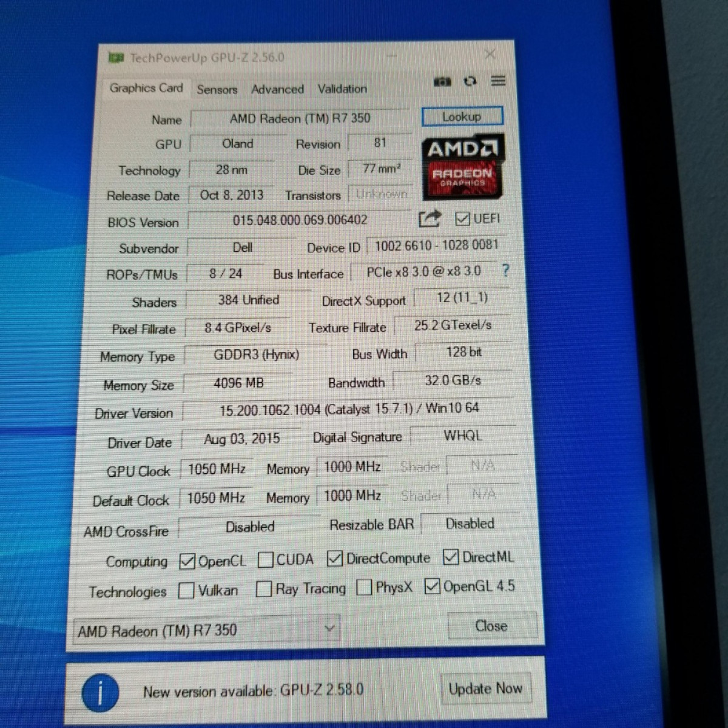Open the hamburger menu icon
Screen dimensions: 728x728
(498, 81)
